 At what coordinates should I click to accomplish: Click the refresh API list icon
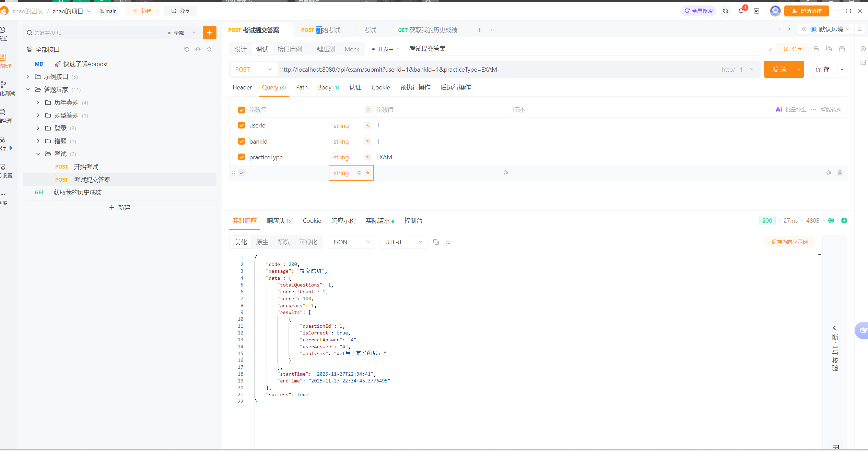[x=187, y=49]
